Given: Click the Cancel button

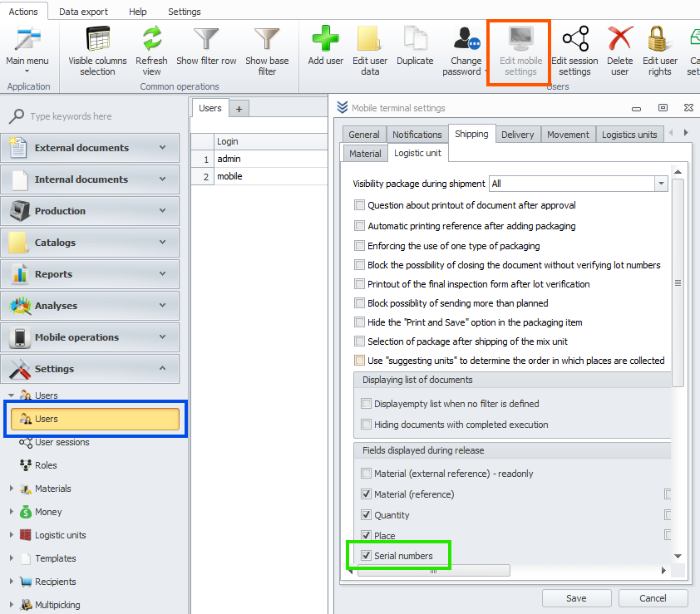Looking at the screenshot, I should (653, 598).
